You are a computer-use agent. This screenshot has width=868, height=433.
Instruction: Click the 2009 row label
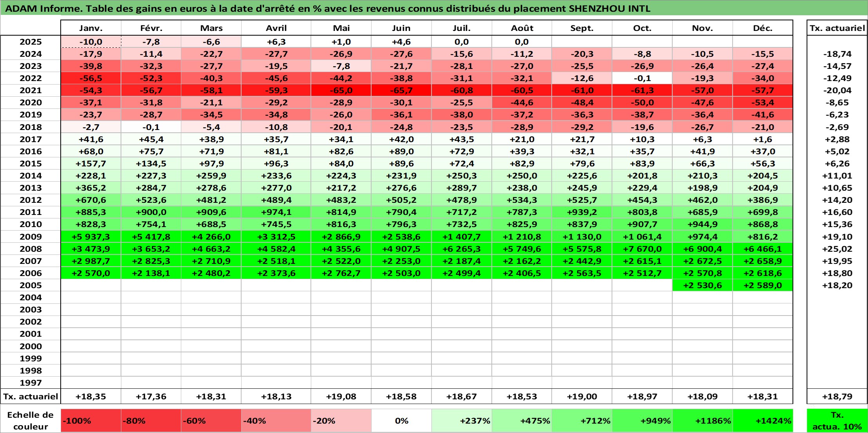click(31, 237)
